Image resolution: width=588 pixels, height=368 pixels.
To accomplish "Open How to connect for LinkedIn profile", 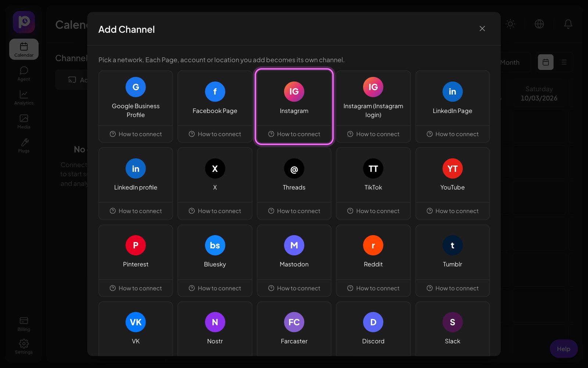I will point(136,211).
